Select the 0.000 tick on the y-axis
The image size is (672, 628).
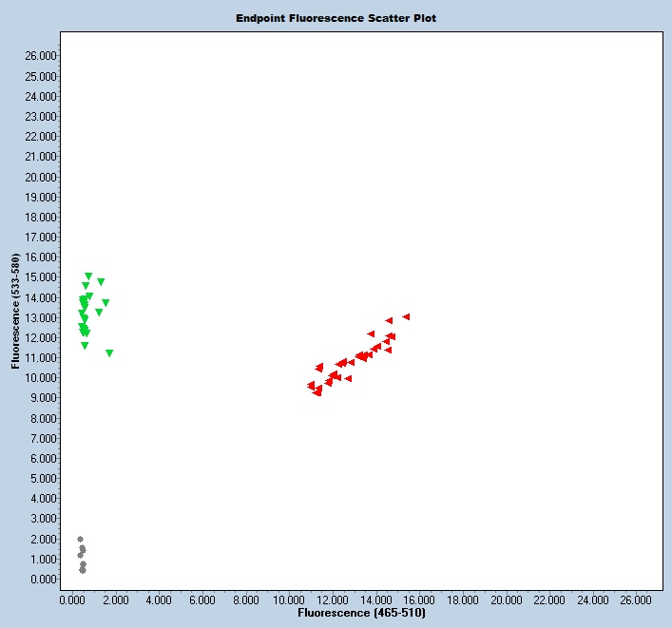[x=44, y=579]
